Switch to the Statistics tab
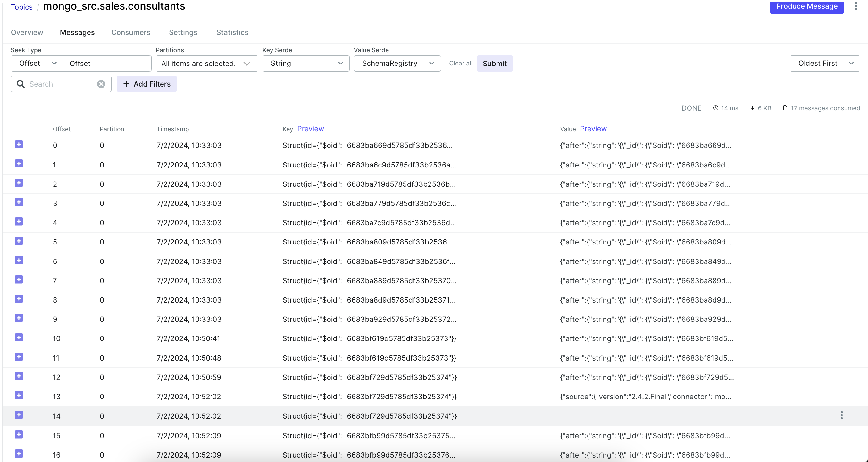Image resolution: width=868 pixels, height=462 pixels. tap(232, 32)
